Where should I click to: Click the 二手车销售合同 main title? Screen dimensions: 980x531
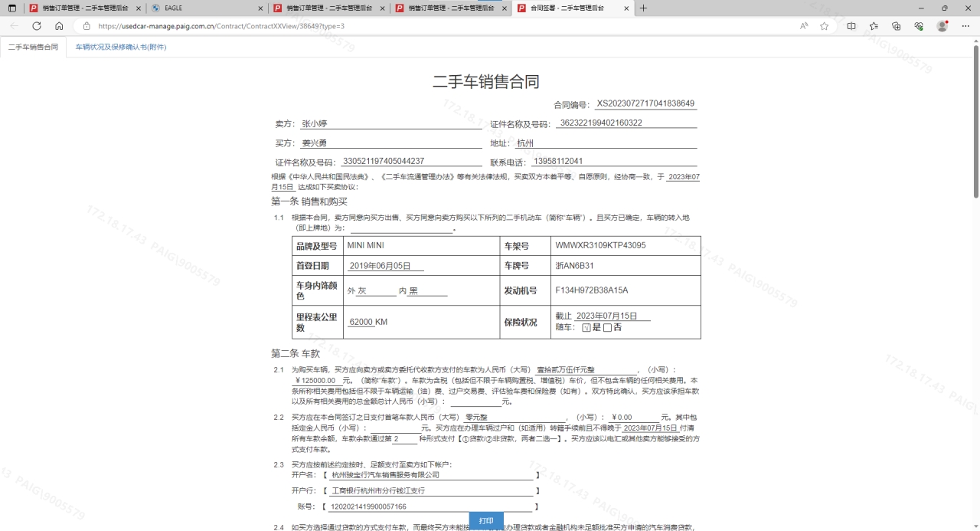tap(486, 82)
